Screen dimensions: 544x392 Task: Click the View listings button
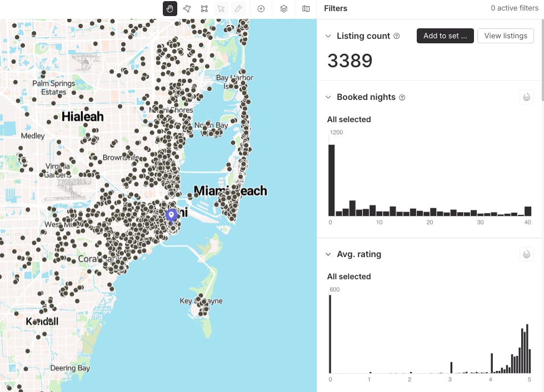point(506,36)
